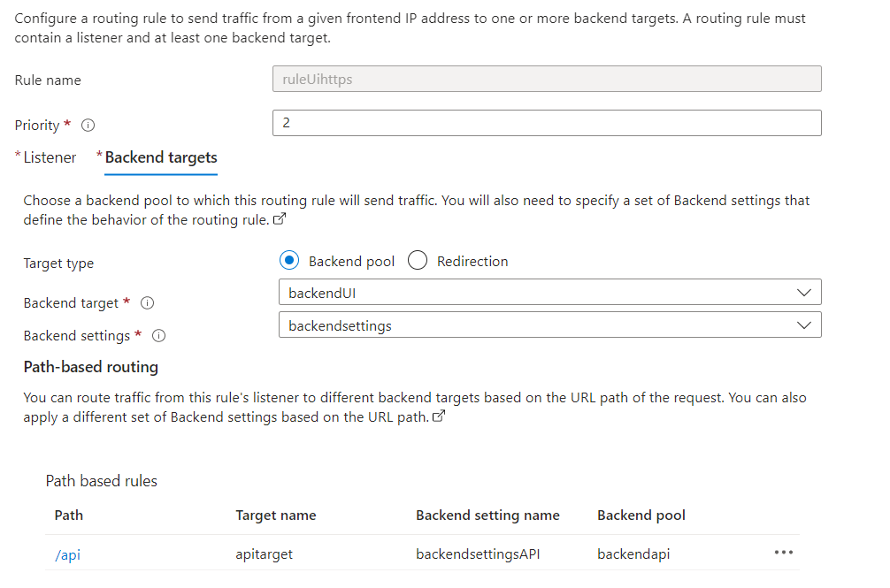Click the apitarget cell
This screenshot has width=890, height=588.
[x=264, y=554]
